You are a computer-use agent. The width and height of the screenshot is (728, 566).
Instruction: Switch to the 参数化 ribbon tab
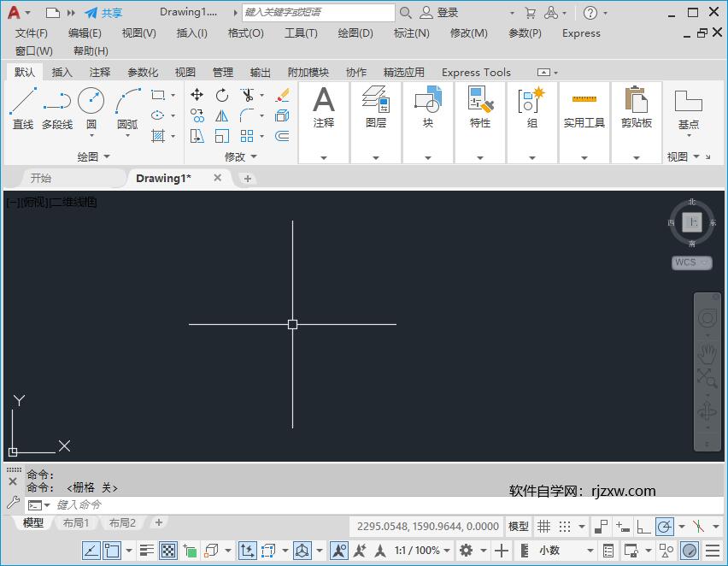click(x=143, y=72)
